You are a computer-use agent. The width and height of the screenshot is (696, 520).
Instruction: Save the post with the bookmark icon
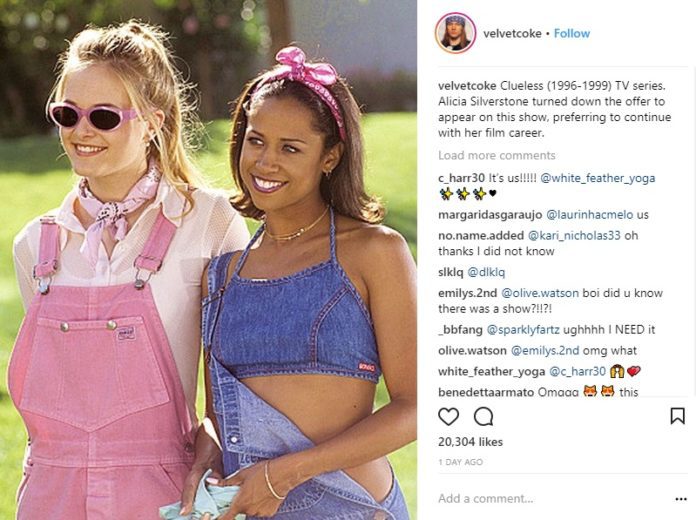[x=677, y=416]
